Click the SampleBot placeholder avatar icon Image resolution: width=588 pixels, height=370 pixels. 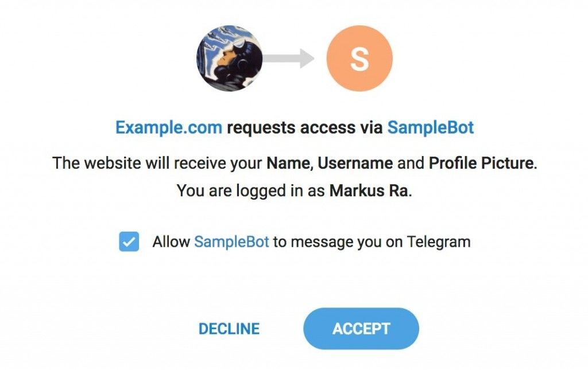coord(359,57)
